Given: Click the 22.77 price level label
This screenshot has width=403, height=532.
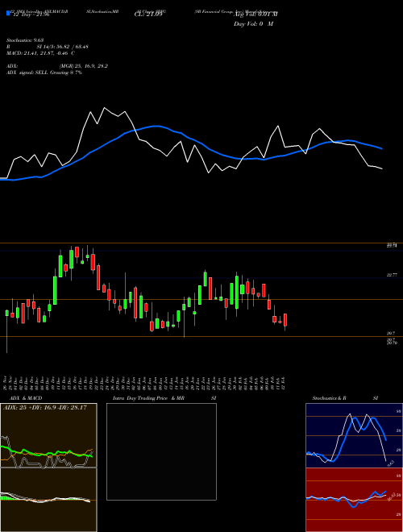Looking at the screenshot, I should 392,275.
